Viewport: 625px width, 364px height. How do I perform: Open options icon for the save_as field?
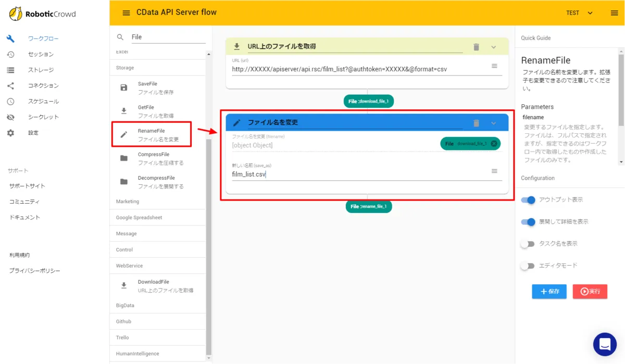pos(494,171)
